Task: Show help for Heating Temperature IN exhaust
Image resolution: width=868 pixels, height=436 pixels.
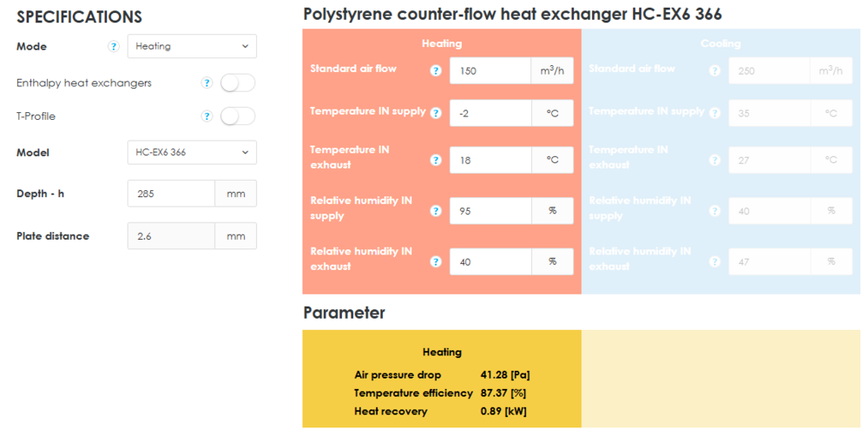Action: click(436, 160)
